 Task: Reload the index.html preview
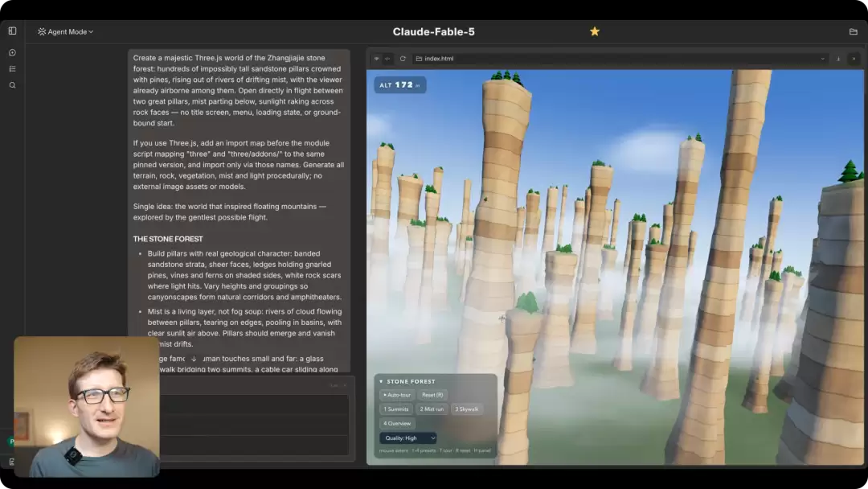click(x=403, y=59)
